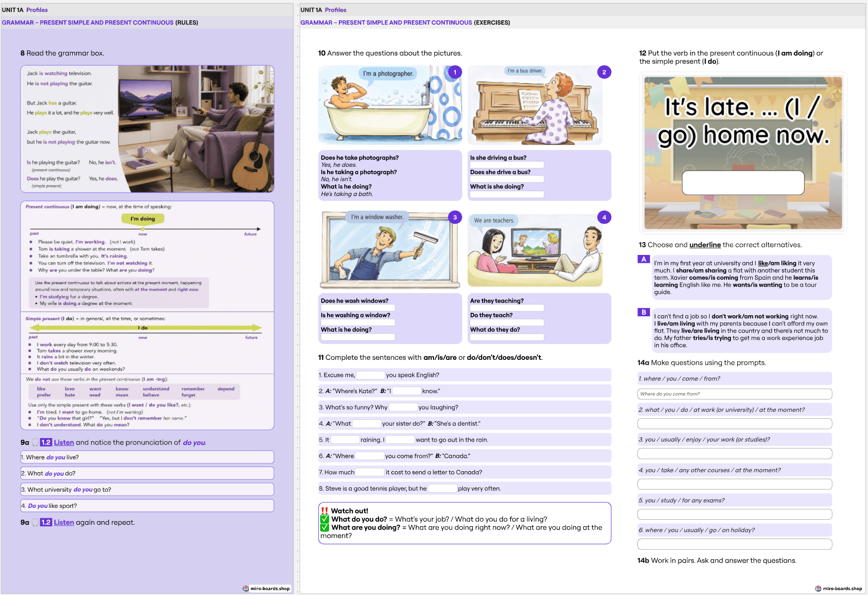This screenshot has height=595, width=868.
Task: Click the answer box under 'What do they do?'
Action: (507, 337)
